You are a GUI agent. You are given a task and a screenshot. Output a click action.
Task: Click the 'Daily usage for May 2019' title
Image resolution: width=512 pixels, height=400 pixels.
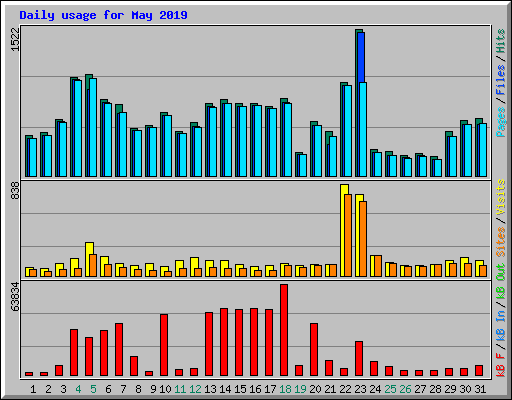click(103, 15)
